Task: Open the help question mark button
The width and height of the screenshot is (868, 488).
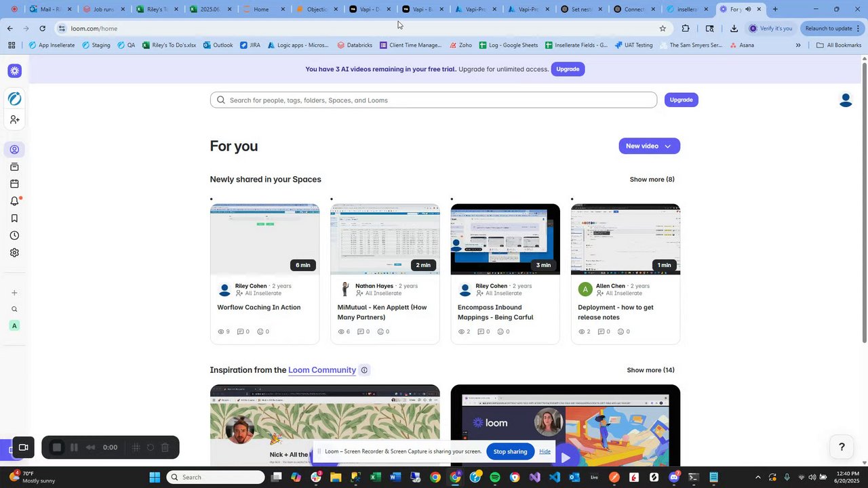Action: click(842, 447)
